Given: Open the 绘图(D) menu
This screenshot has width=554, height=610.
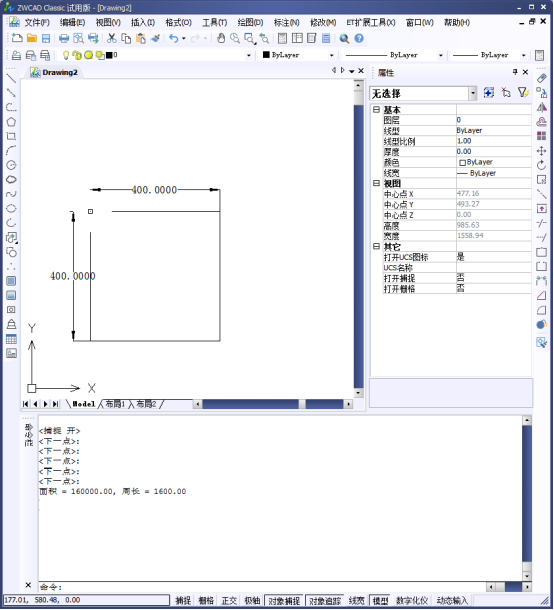Looking at the screenshot, I should 251,23.
